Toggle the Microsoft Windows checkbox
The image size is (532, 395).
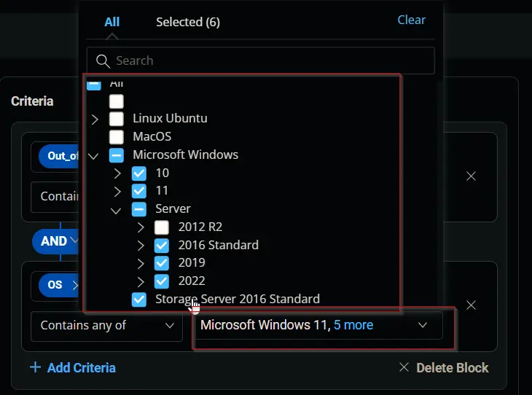[x=117, y=155]
